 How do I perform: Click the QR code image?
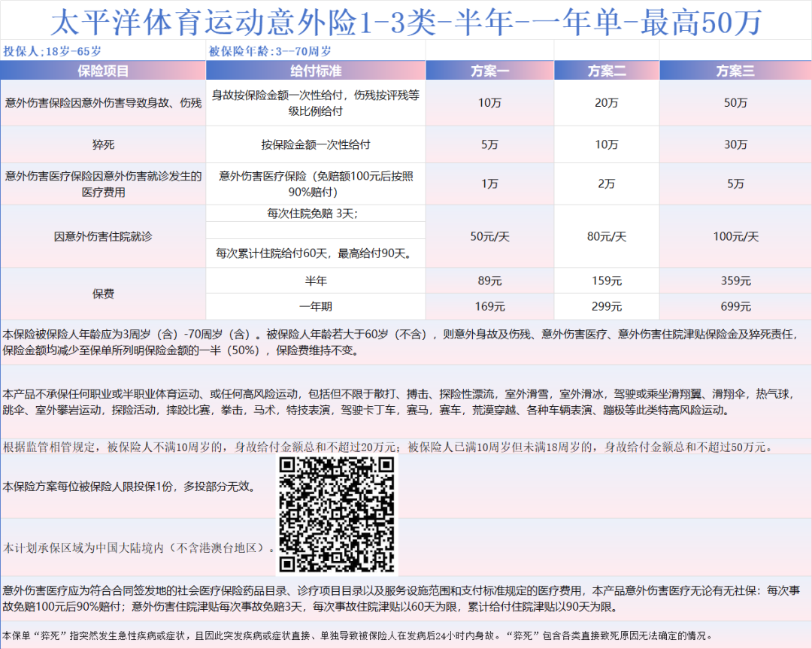[x=337, y=514]
